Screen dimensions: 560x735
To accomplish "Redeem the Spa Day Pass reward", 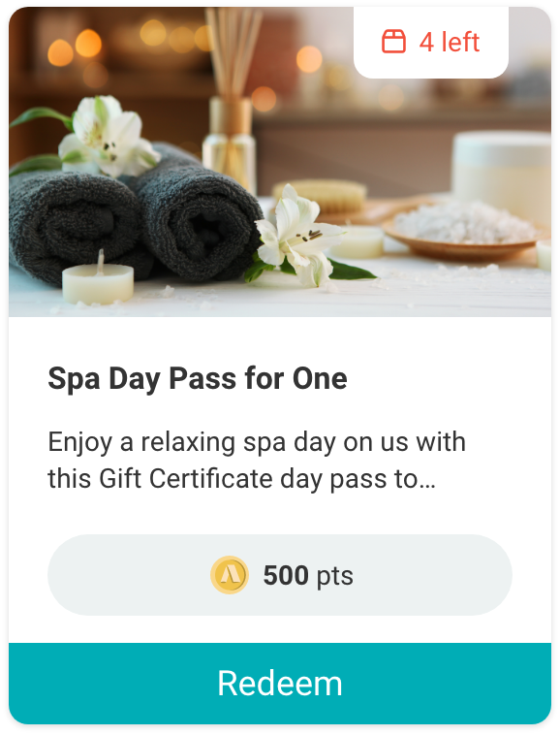I will [280, 683].
